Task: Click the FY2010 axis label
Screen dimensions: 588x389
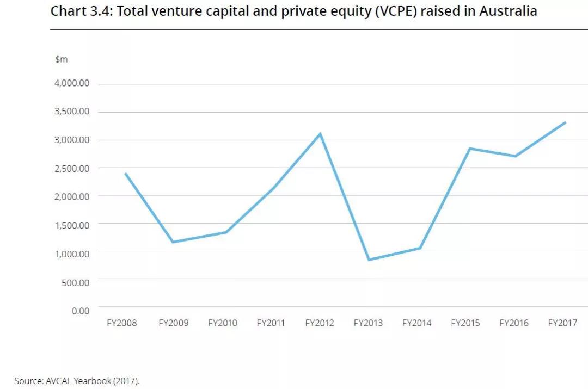Action: pos(223,323)
